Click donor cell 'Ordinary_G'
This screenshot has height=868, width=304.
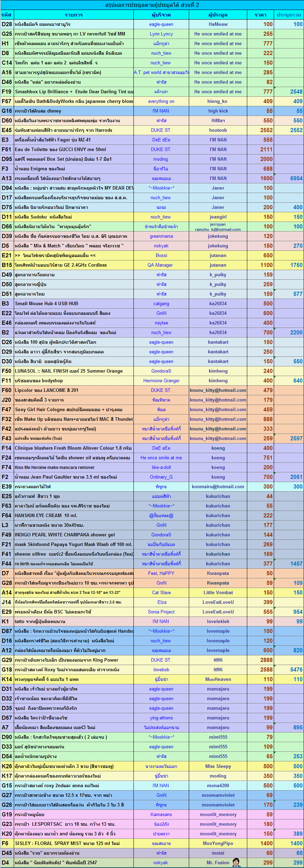(161, 477)
